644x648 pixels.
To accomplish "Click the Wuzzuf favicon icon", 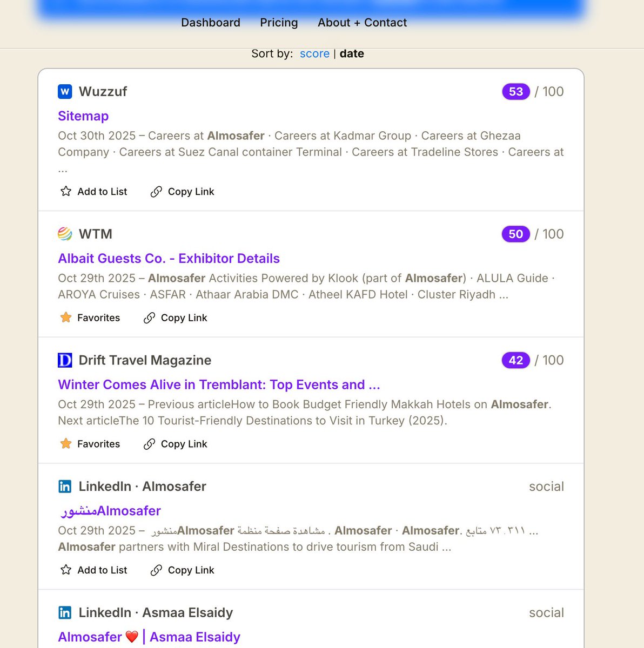I will coord(65,92).
